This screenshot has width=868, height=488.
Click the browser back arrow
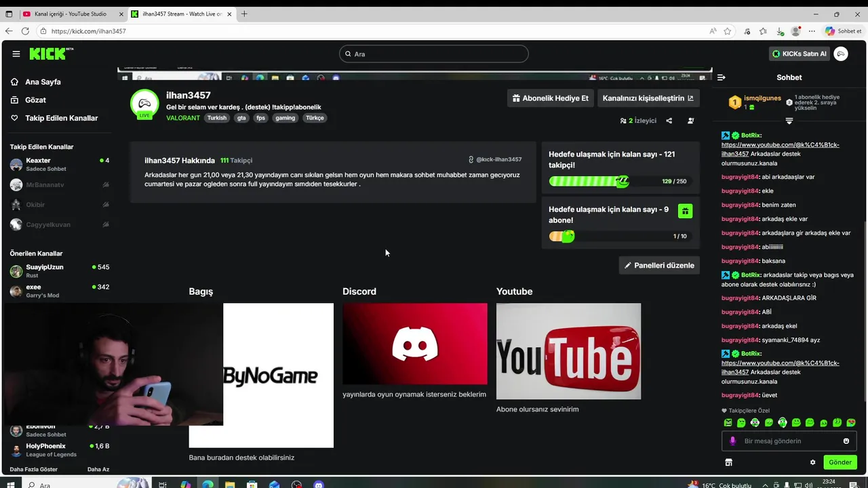pyautogui.click(x=8, y=31)
